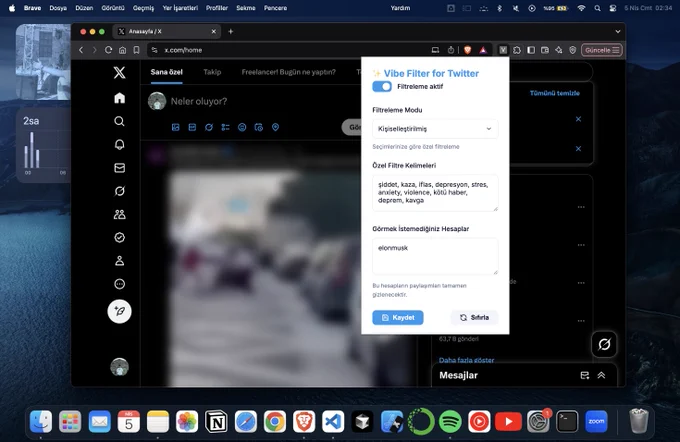Toggle Filtreleme aktif switch
The height and width of the screenshot is (442, 680).
point(382,86)
